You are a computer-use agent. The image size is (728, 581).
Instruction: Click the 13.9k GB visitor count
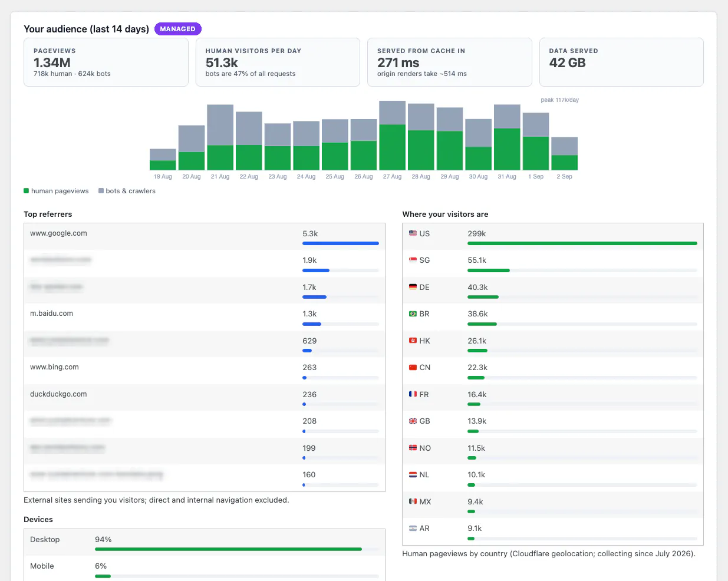click(x=477, y=421)
